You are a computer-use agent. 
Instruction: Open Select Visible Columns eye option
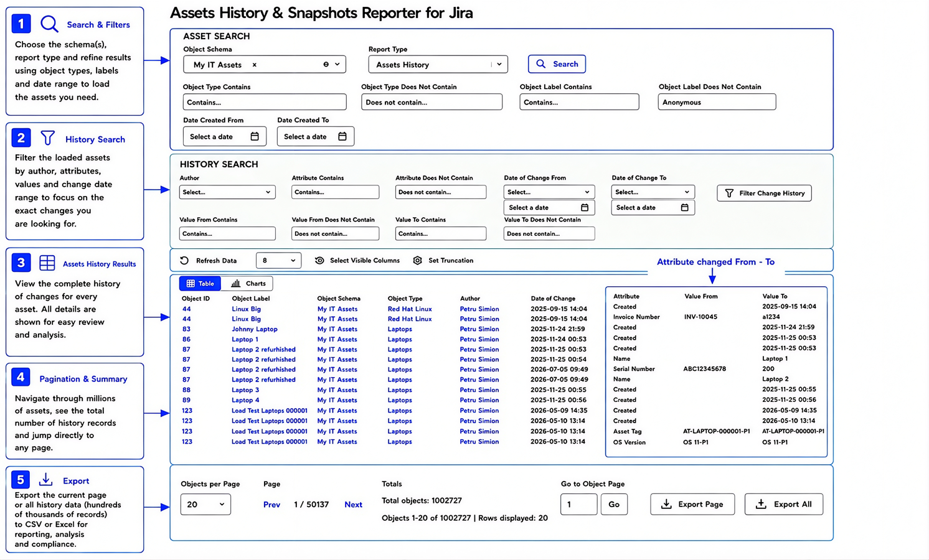(319, 261)
